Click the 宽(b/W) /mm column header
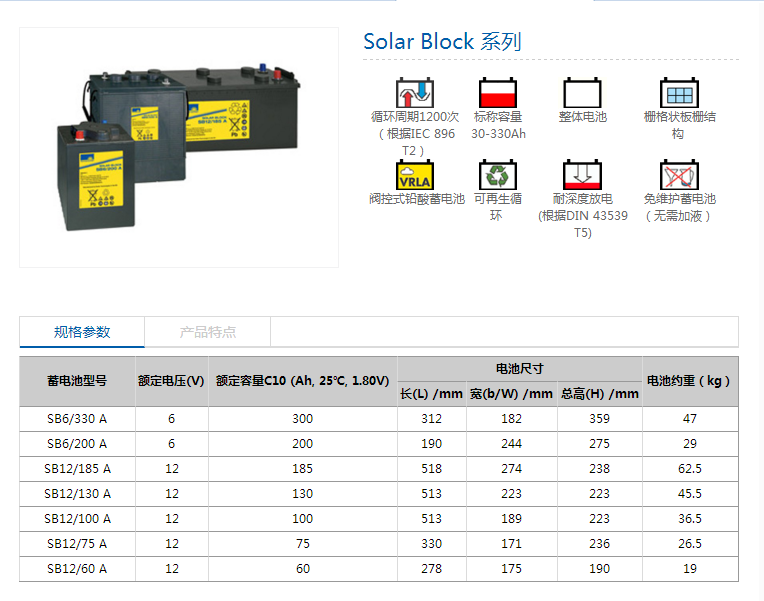This screenshot has width=764, height=601. tap(512, 394)
